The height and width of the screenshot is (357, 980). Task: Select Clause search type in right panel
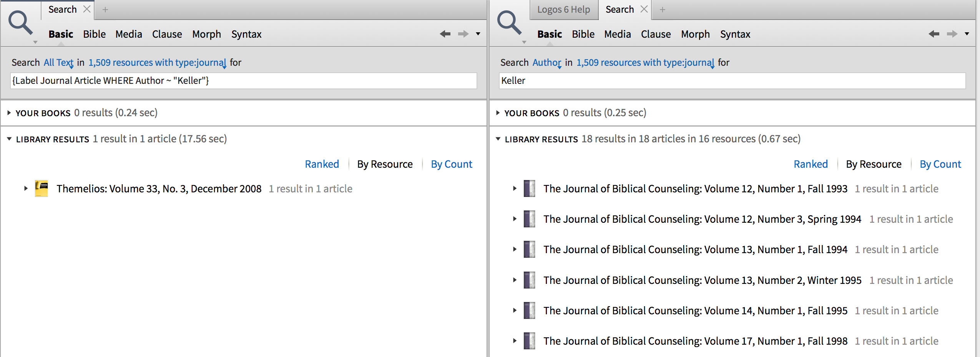click(x=656, y=34)
